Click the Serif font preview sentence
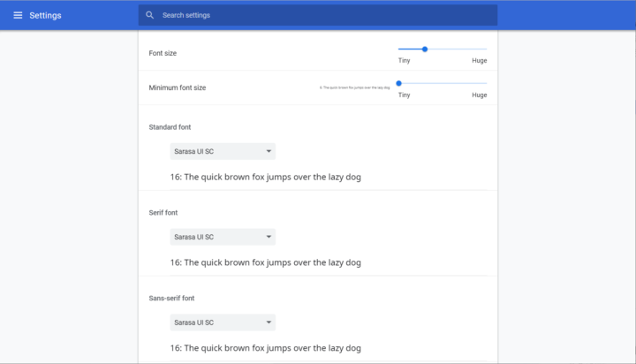 point(266,262)
